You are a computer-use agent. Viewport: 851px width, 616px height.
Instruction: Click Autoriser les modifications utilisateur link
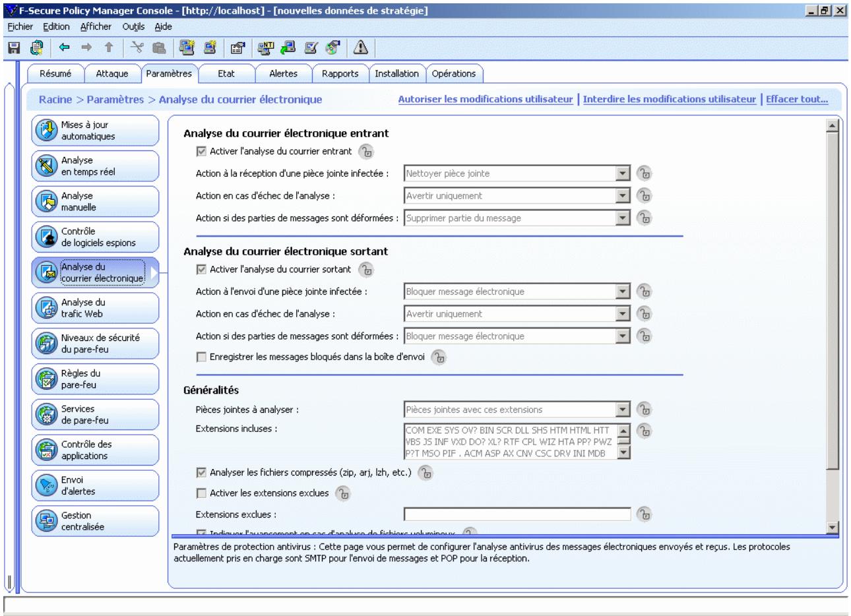tap(486, 100)
